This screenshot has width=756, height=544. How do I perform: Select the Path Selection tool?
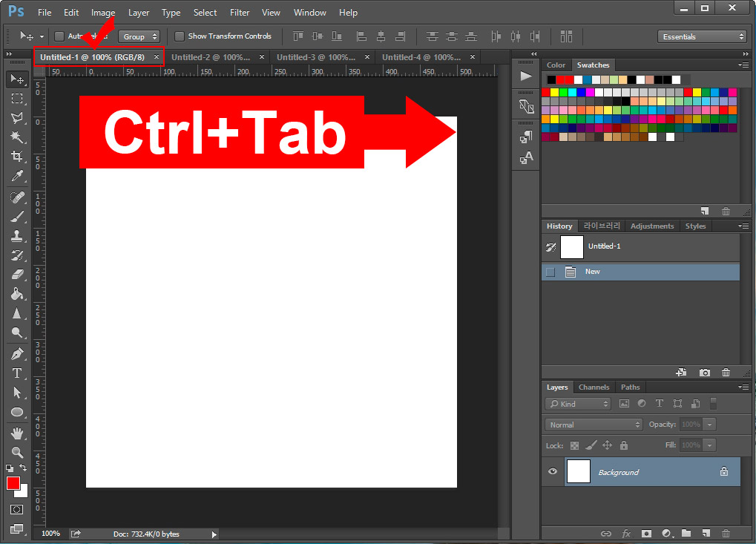point(17,393)
